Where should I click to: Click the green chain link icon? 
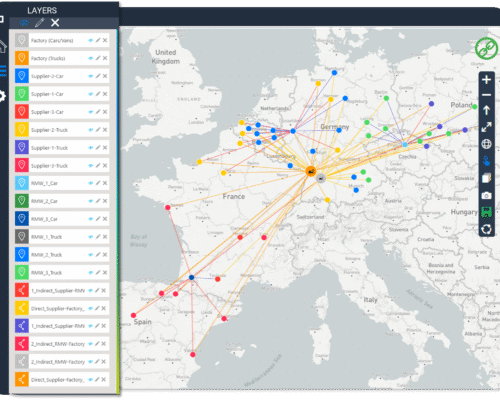[x=486, y=49]
